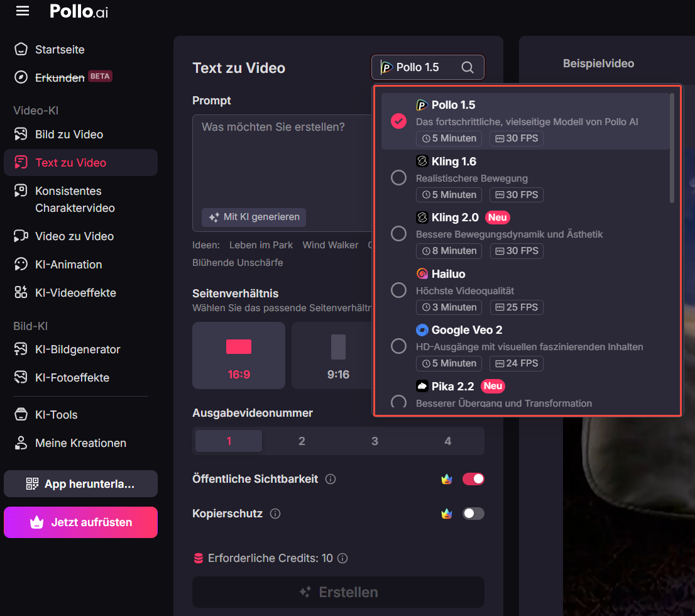Click the Startseite home icon
695x616 pixels.
(21, 49)
